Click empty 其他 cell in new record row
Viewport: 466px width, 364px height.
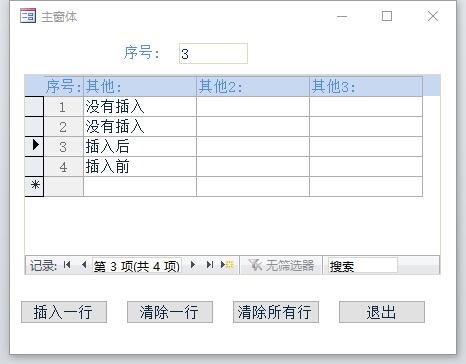140,186
